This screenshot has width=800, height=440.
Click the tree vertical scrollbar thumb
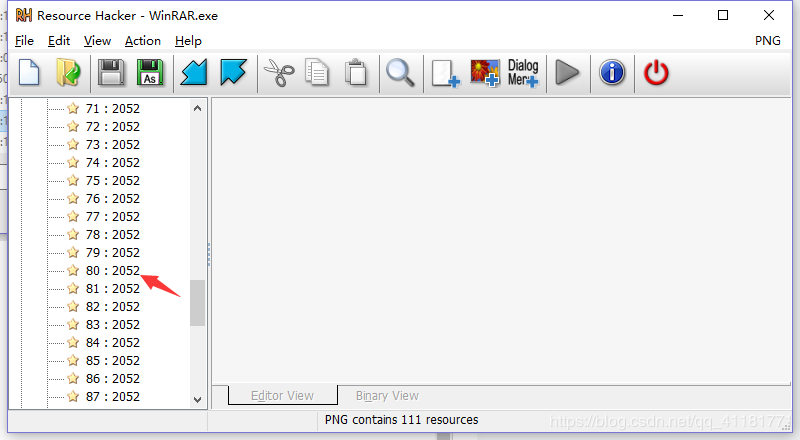click(x=197, y=303)
